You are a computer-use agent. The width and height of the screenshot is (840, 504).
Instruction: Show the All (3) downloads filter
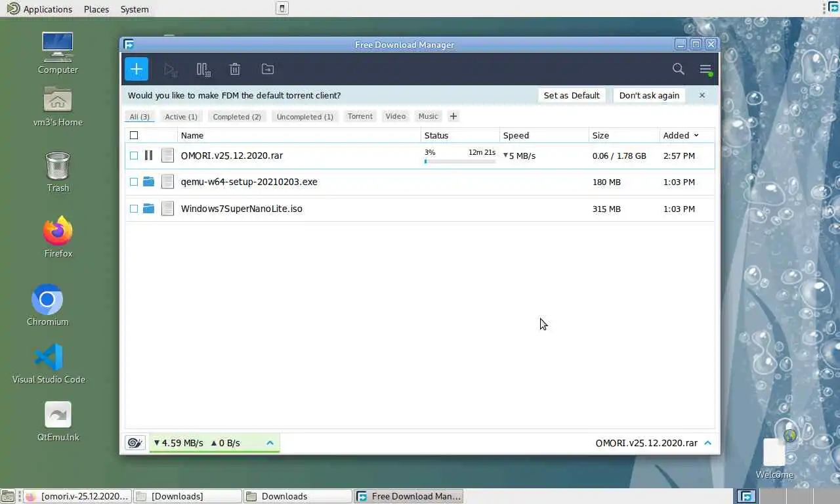tap(139, 117)
